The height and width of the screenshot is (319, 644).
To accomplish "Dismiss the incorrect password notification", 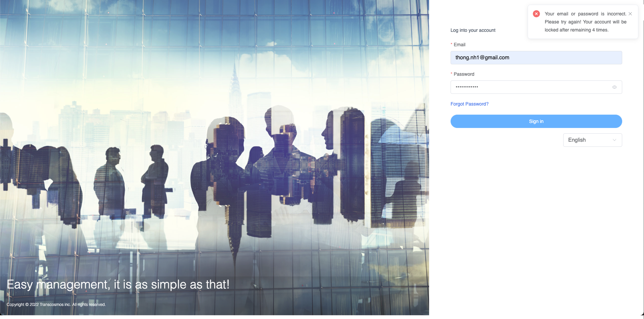I will (630, 14).
